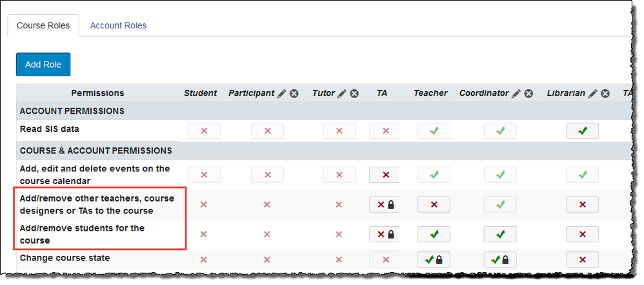Click the Librarian role edit pencil icon

pyautogui.click(x=592, y=94)
